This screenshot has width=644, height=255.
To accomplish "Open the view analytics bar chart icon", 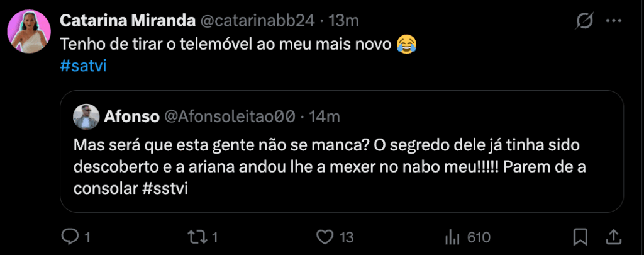I will pyautogui.click(x=452, y=237).
